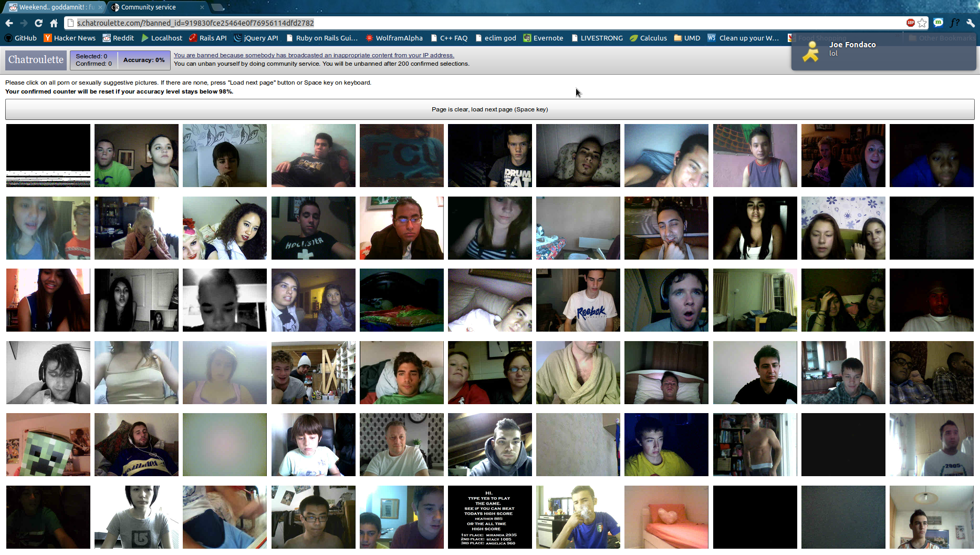Image resolution: width=980 pixels, height=555 pixels.
Task: Open the UMD bookmarks folder
Action: point(687,38)
